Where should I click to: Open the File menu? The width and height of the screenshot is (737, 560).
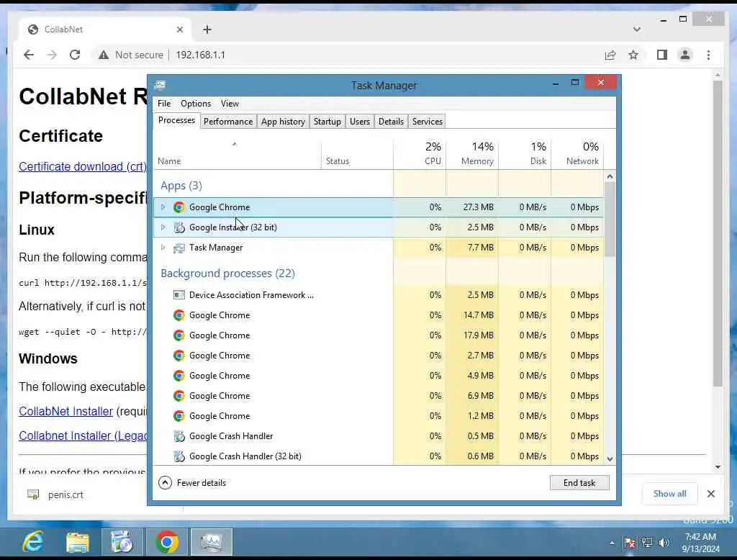pos(164,104)
